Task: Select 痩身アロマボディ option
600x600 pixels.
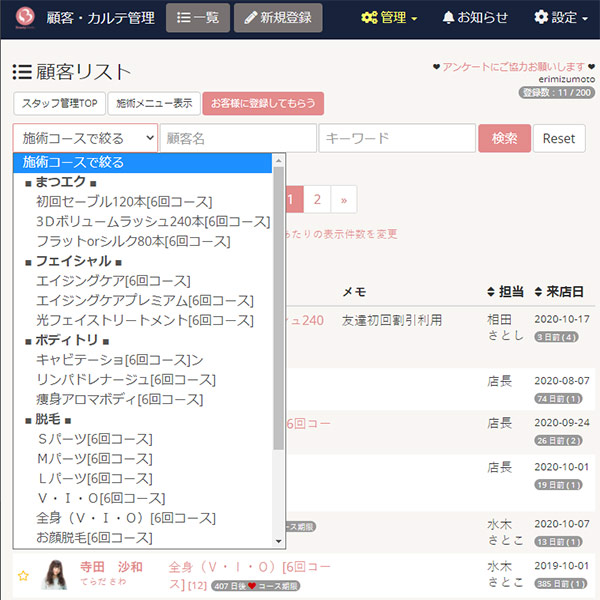Action: tap(142, 400)
